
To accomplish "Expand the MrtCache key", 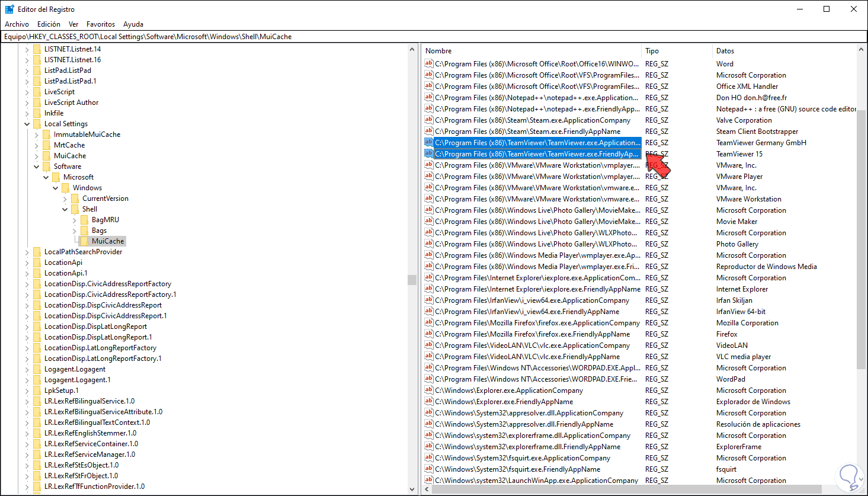I will [37, 145].
